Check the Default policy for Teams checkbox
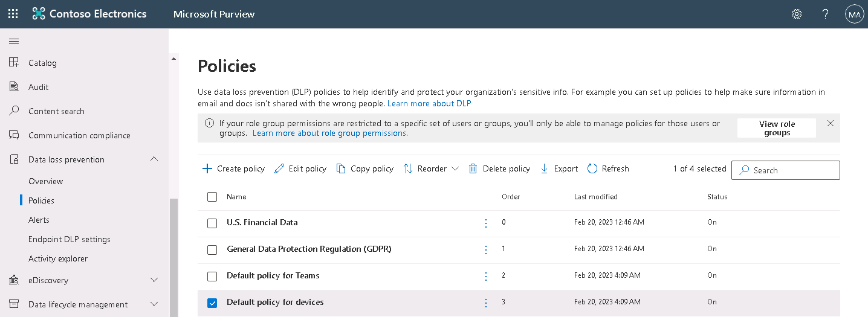Image resolution: width=868 pixels, height=317 pixels. (x=212, y=277)
